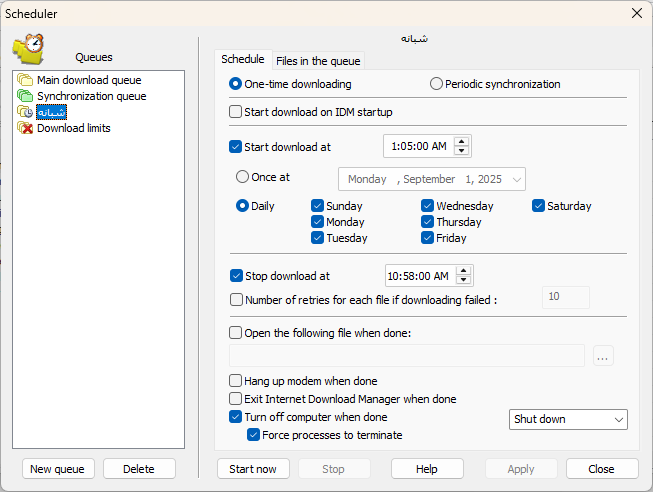Switch to Files in the queue tab
The image size is (653, 492).
click(318, 61)
